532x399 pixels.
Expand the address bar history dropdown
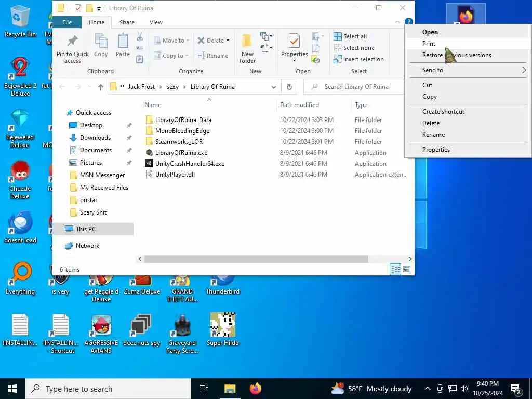[273, 87]
